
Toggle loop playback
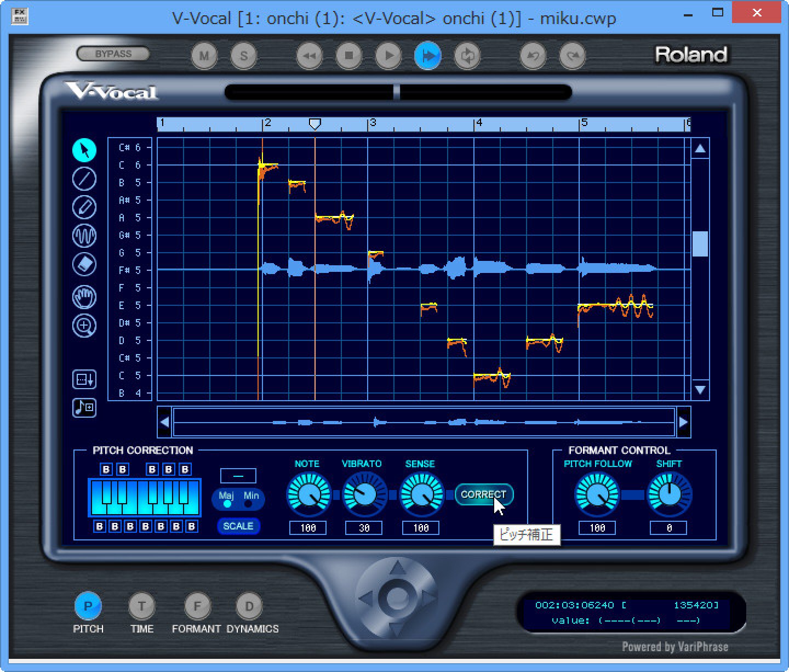467,56
